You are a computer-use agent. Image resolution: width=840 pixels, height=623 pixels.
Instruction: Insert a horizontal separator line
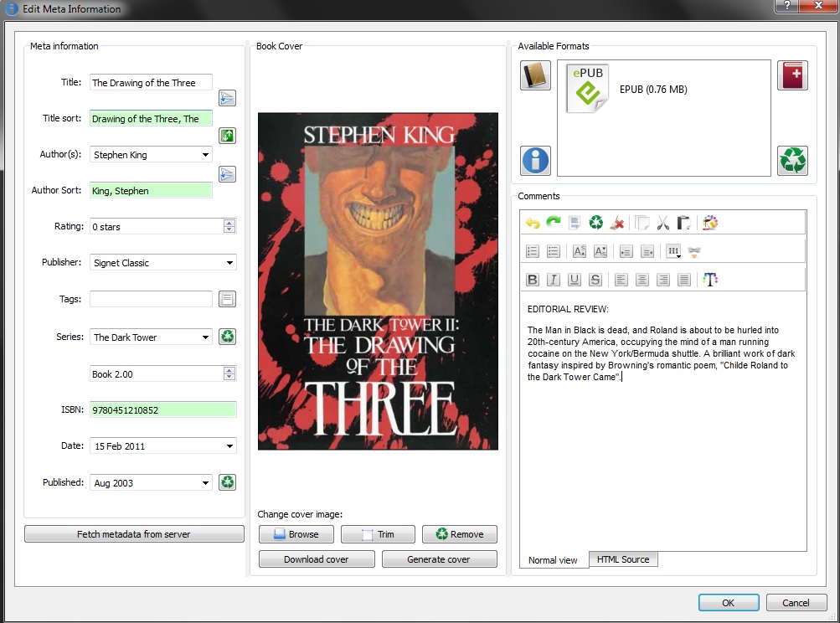[694, 251]
